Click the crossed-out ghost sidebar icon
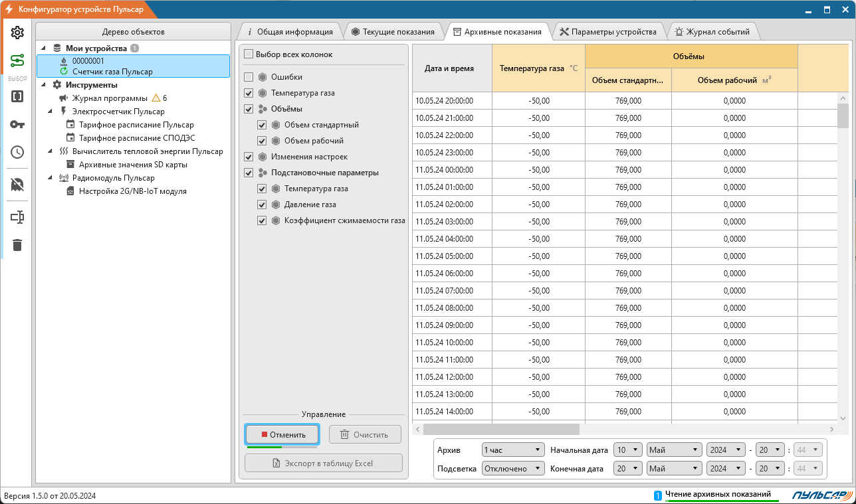The height and width of the screenshot is (504, 856). pyautogui.click(x=17, y=184)
